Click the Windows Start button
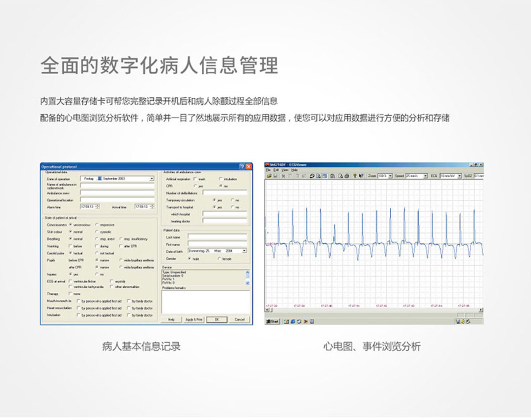Screen dimensions: 531x420 click(x=272, y=321)
